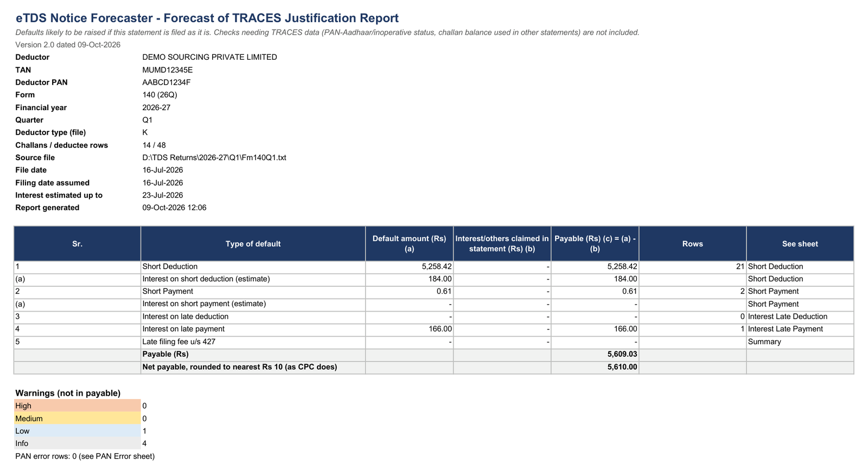Click the total payable amount 5,609.03
868x469 pixels.
click(x=595, y=354)
